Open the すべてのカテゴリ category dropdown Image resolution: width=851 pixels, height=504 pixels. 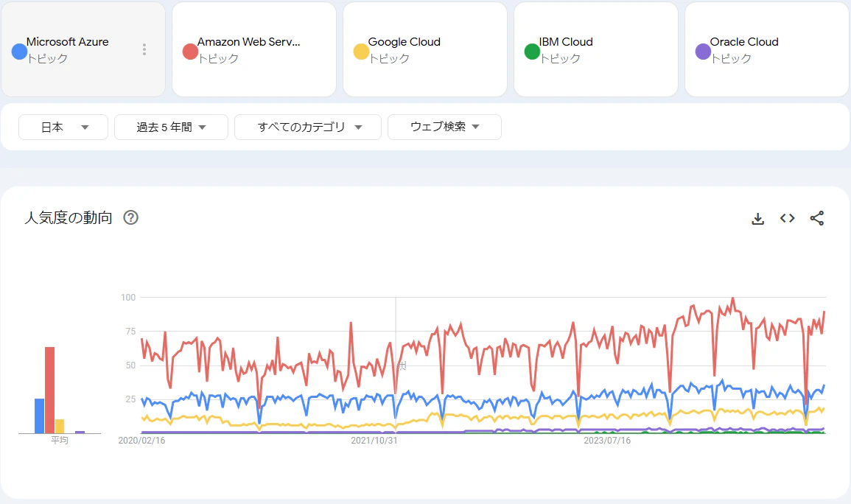click(x=308, y=127)
